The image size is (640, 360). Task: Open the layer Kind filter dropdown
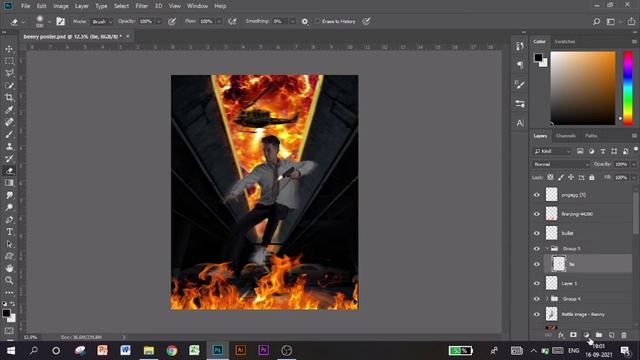click(x=552, y=151)
